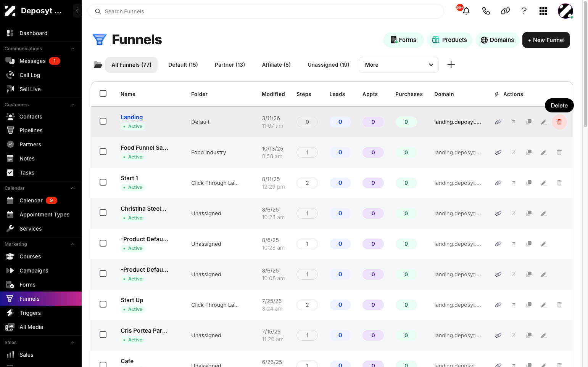588x367 pixels.
Task: Add a new folder with the plus icon
Action: pyautogui.click(x=451, y=64)
